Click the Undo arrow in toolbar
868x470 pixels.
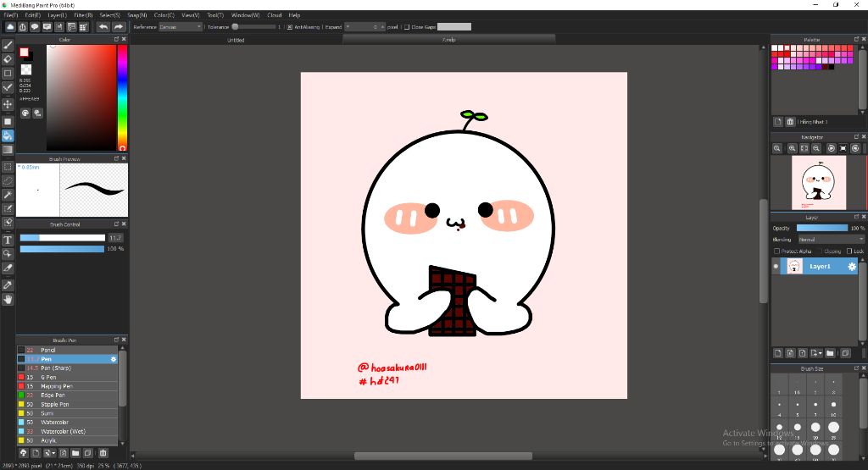pos(103,27)
